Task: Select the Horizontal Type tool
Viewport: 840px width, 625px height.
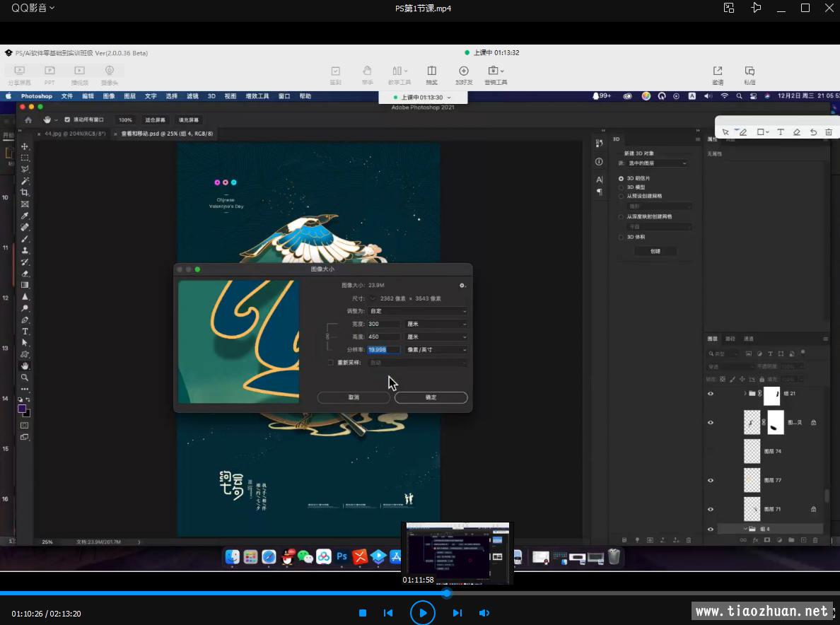Action: (25, 332)
